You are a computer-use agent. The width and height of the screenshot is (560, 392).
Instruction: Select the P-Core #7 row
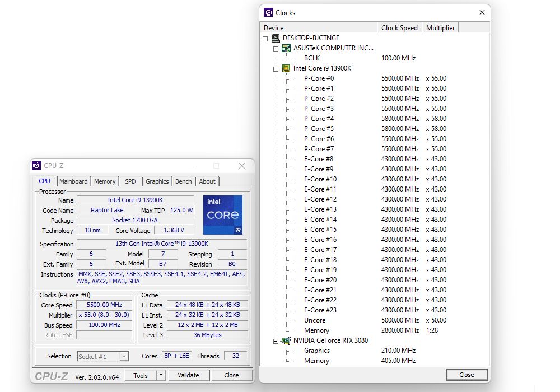point(375,149)
